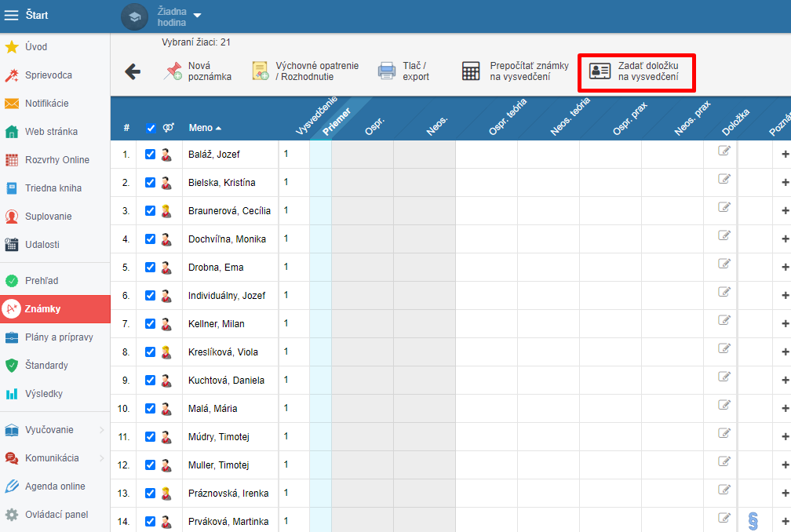Click student icon for Múdry, Timotej

pos(166,437)
